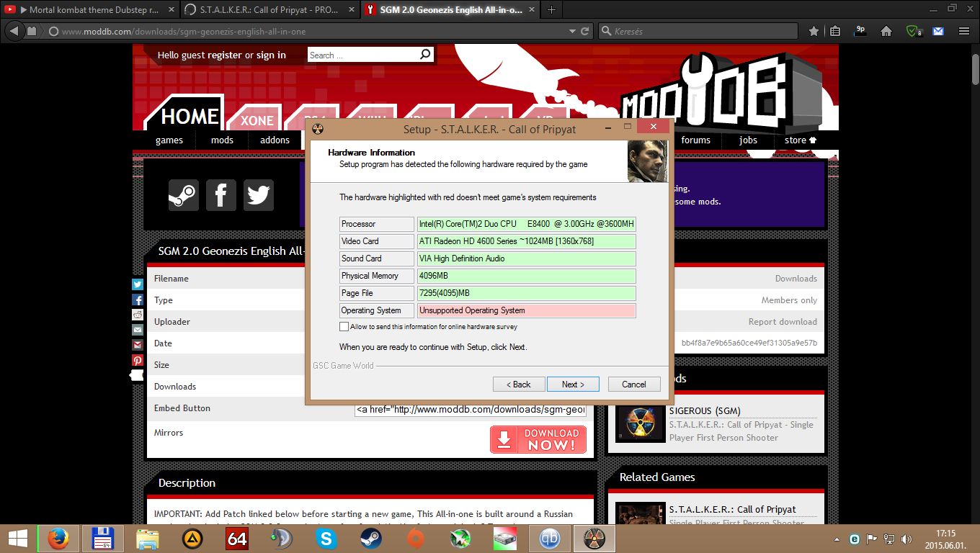The height and width of the screenshot is (553, 980).
Task: Select the ATI Radeon HD 4600 Series value
Action: tap(526, 241)
